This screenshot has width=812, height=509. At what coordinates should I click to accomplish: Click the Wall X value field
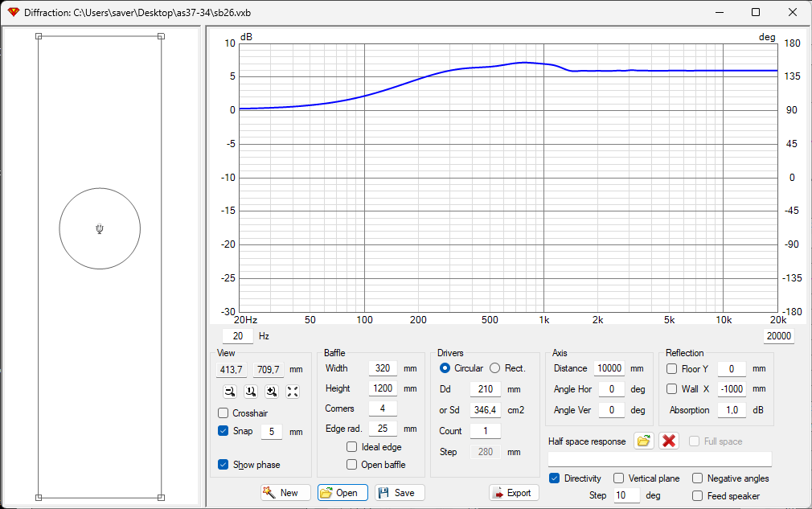pyautogui.click(x=732, y=389)
